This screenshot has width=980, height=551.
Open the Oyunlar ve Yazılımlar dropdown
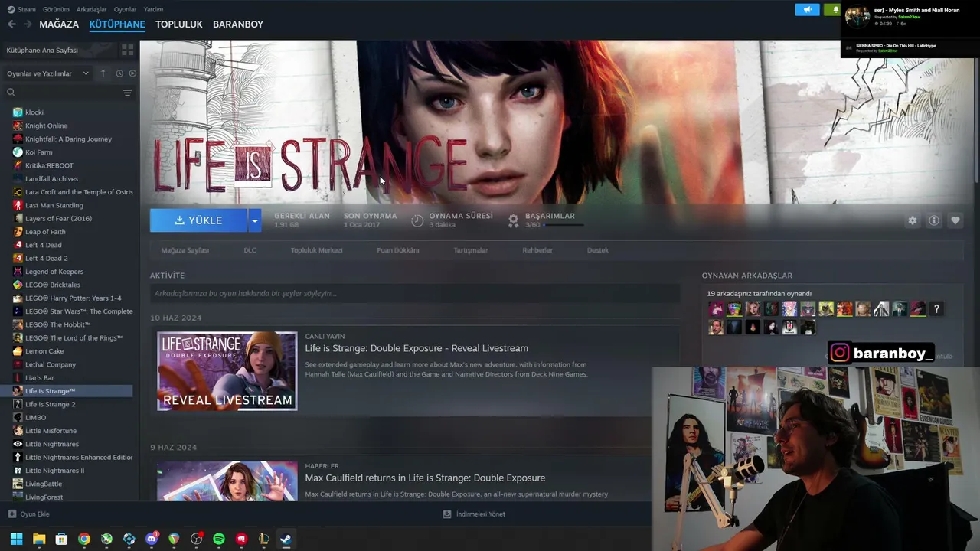(x=48, y=73)
